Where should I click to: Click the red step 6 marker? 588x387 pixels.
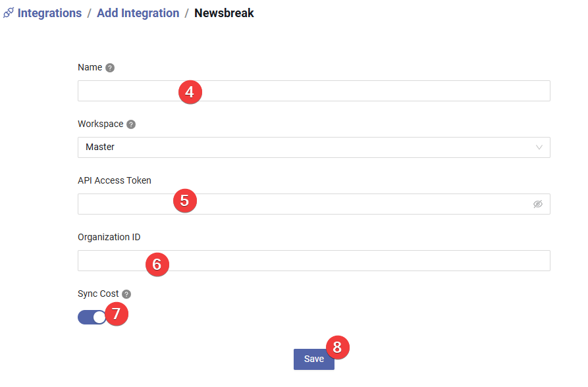(157, 265)
